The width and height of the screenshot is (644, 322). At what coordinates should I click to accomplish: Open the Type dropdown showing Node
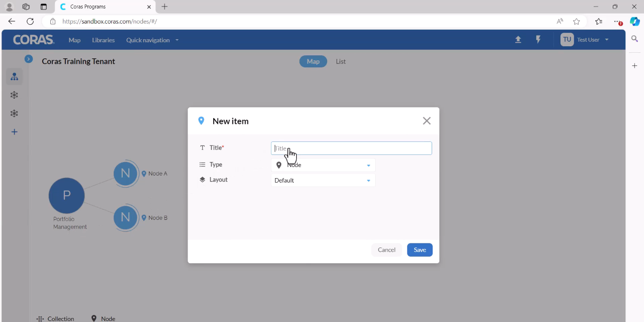point(323,165)
